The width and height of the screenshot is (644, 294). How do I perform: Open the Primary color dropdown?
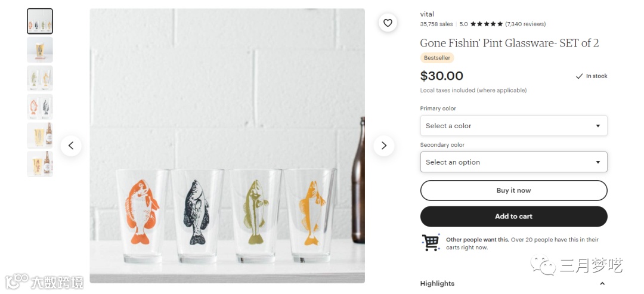(x=513, y=126)
